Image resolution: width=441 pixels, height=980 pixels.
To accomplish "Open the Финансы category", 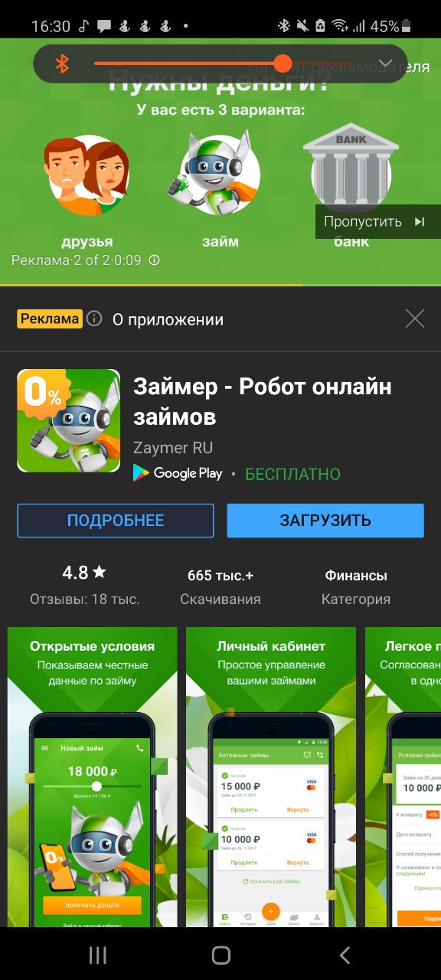I will tap(356, 575).
